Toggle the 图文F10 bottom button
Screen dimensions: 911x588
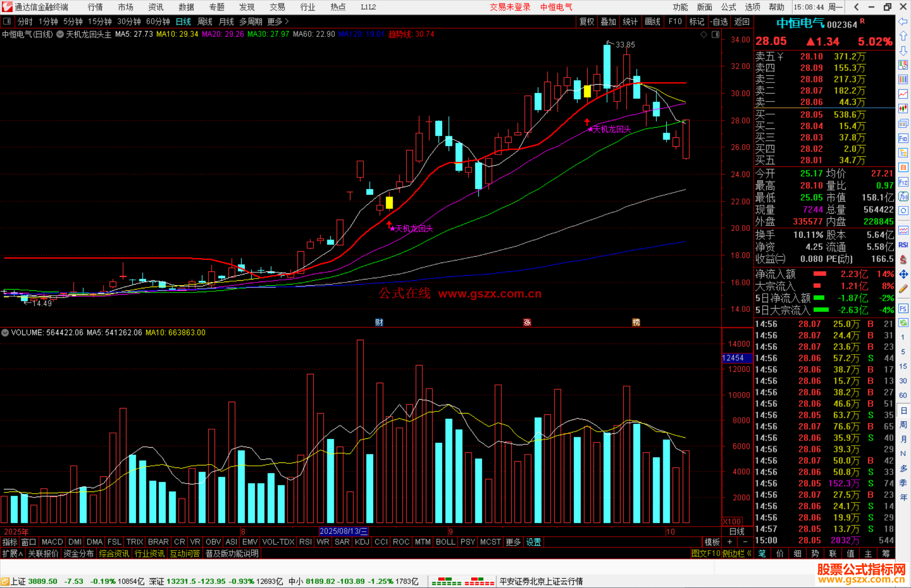[x=706, y=553]
